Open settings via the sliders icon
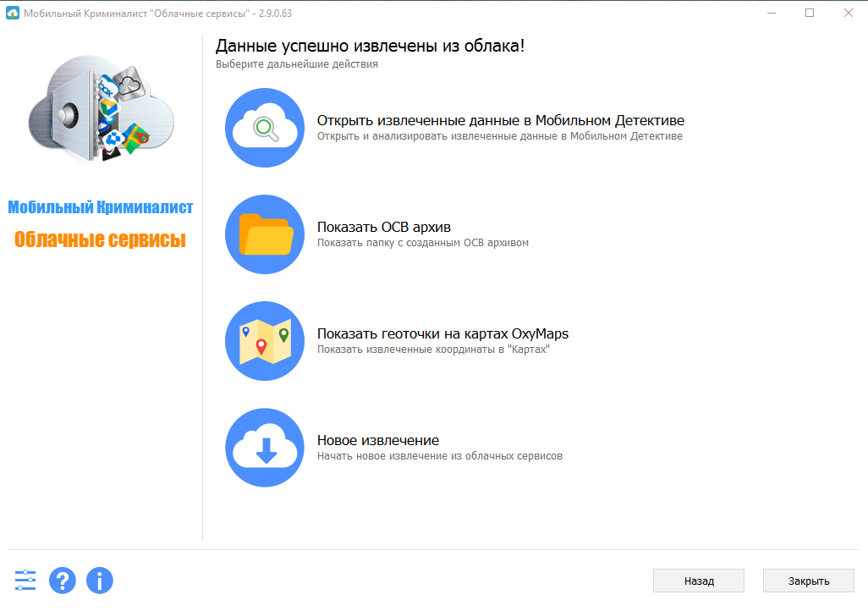This screenshot has height=611, width=868. [x=25, y=581]
